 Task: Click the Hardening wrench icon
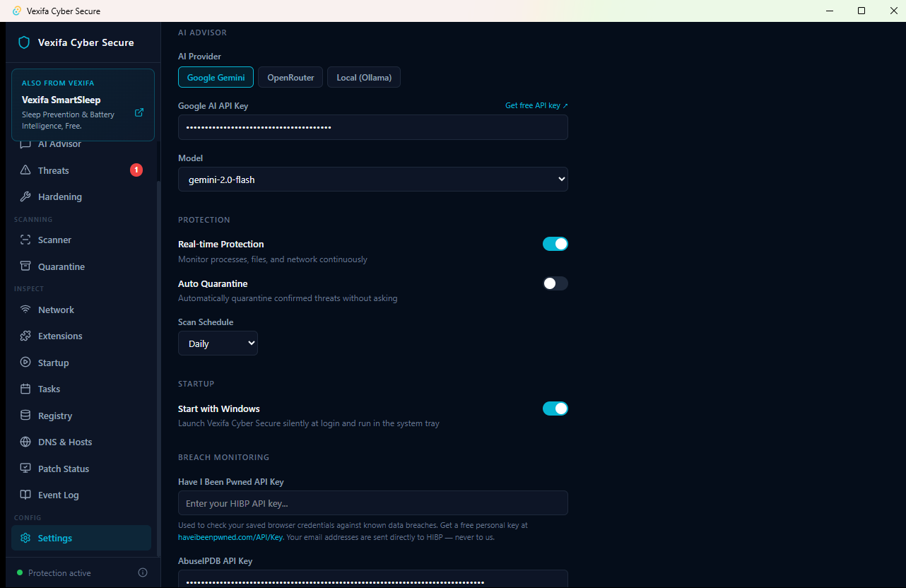pos(25,196)
